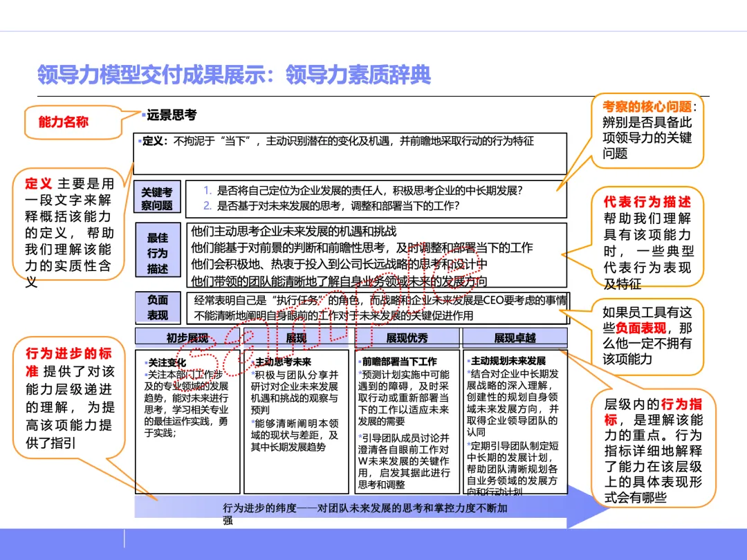
Task: Select question 1 是否将自己定位为企业发展的责任人
Action: (362, 191)
